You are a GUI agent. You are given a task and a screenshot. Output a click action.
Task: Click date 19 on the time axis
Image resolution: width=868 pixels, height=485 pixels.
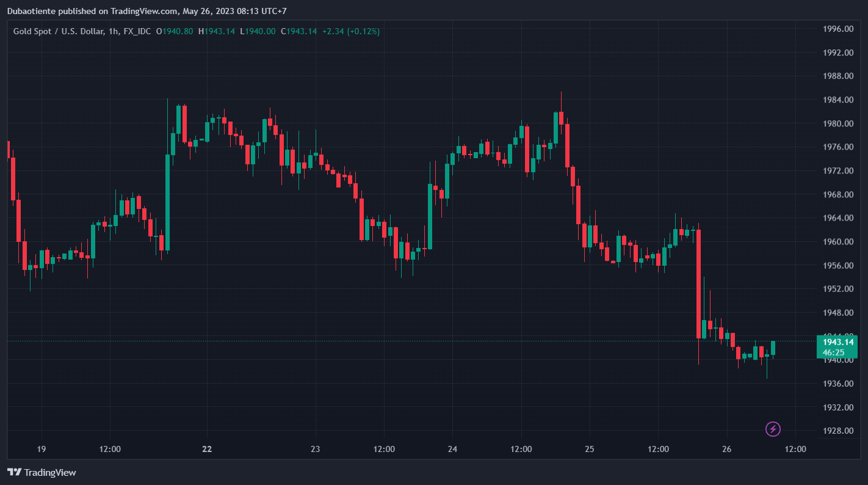[41, 449]
